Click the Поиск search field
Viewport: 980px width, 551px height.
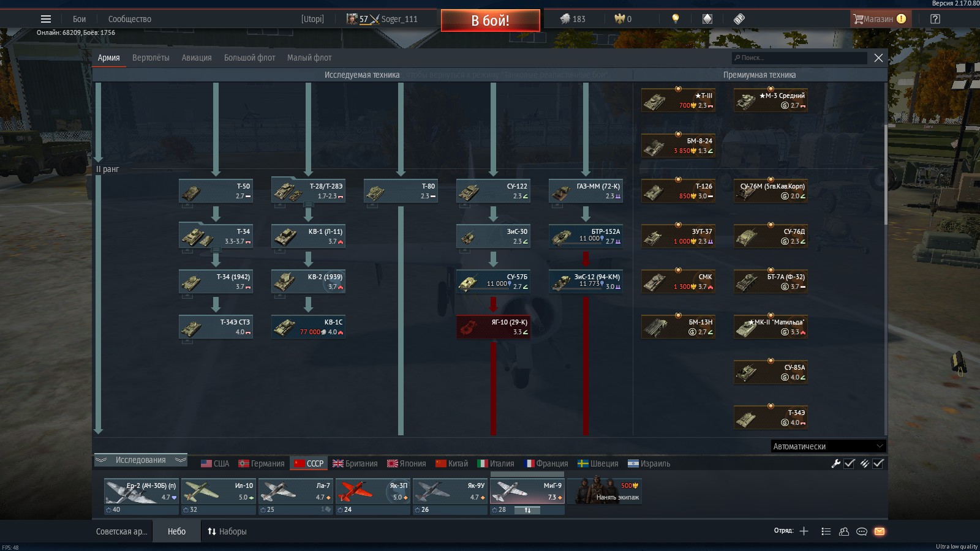pos(799,58)
